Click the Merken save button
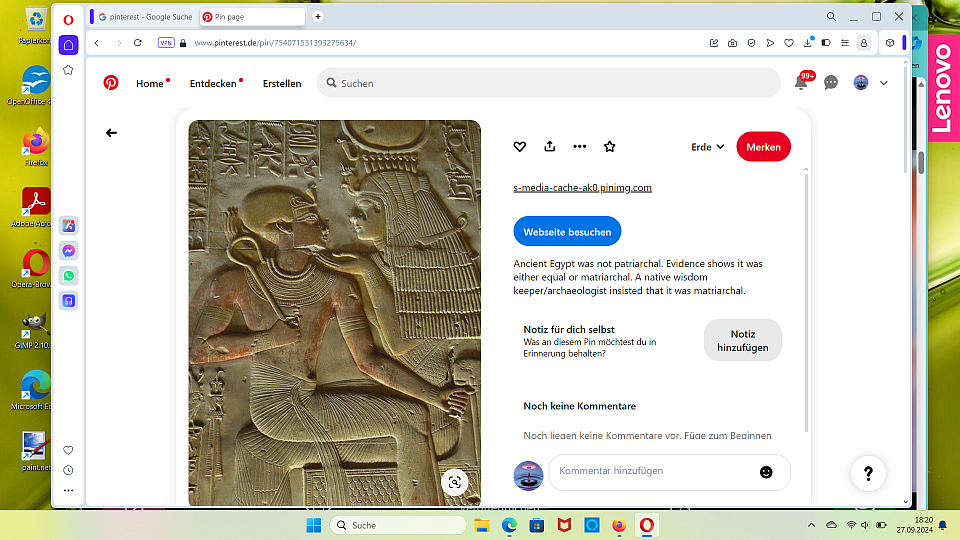This screenshot has width=960, height=540. pos(763,147)
